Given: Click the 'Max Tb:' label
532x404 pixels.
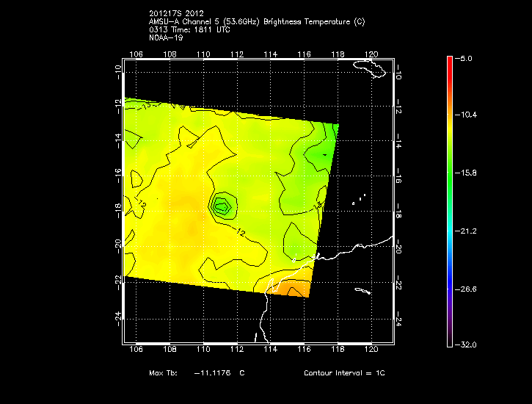Looking at the screenshot, I should click(x=163, y=372).
